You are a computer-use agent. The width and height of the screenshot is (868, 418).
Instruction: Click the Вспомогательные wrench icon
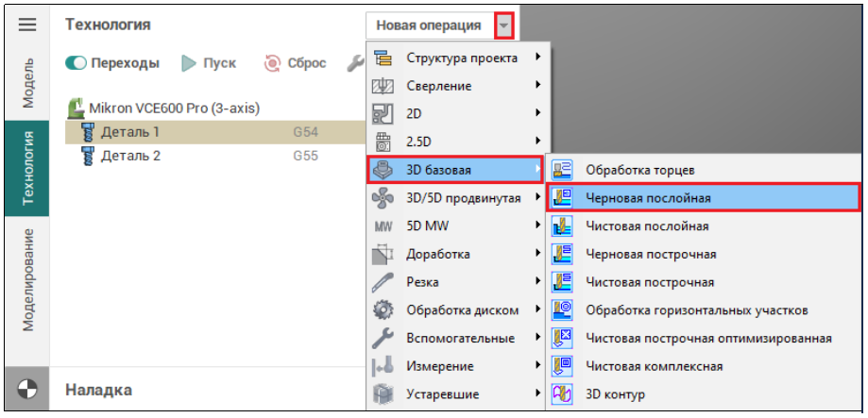coord(383,338)
